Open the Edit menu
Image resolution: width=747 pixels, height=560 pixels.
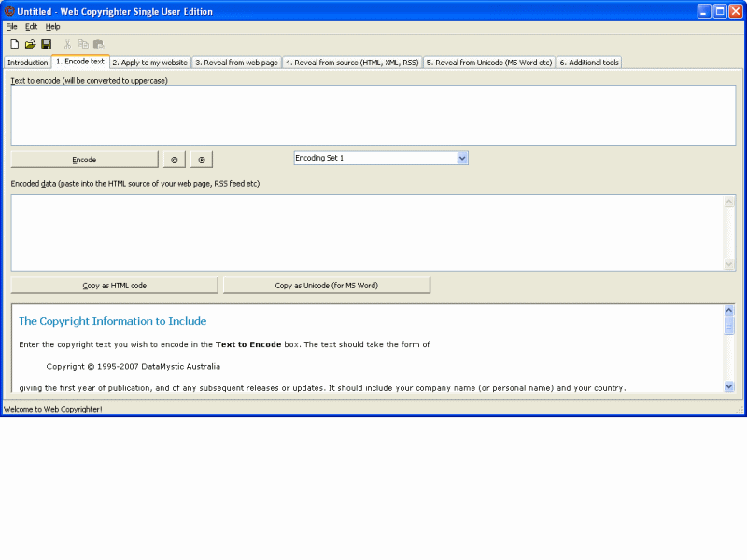(x=31, y=26)
